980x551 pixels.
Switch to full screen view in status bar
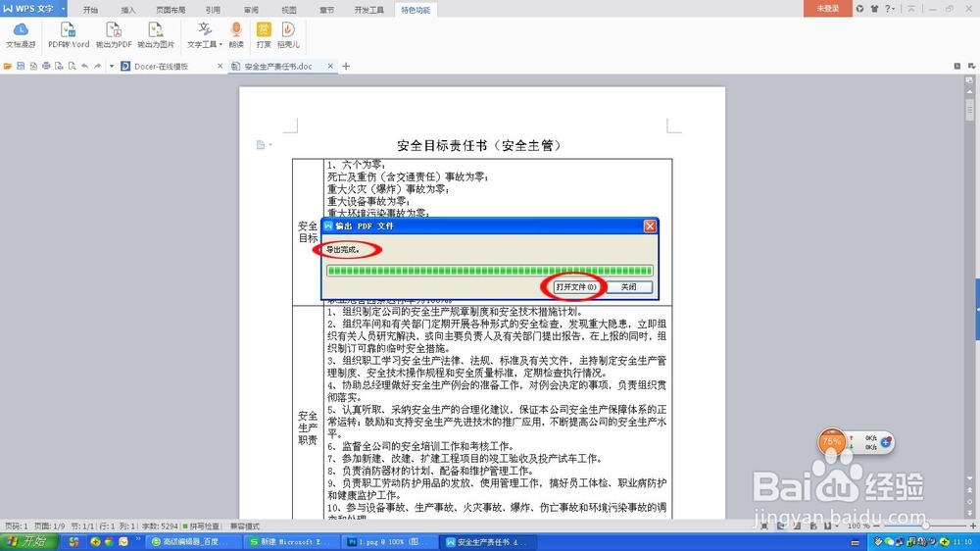[765, 526]
